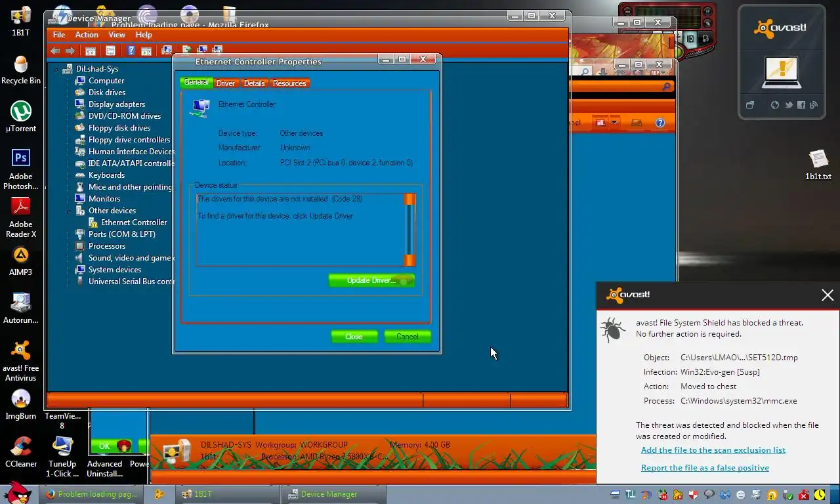The image size is (840, 504).
Task: Click the laptop warning status in avast! gadget
Action: [x=781, y=72]
